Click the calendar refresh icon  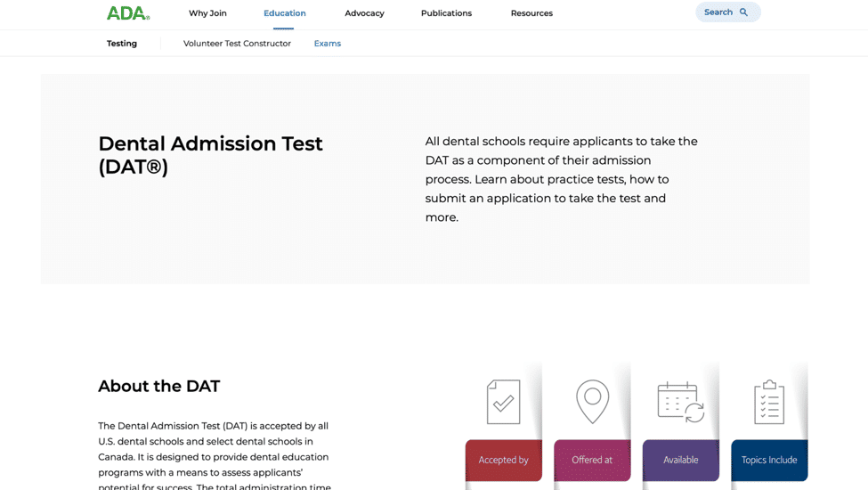pyautogui.click(x=680, y=403)
